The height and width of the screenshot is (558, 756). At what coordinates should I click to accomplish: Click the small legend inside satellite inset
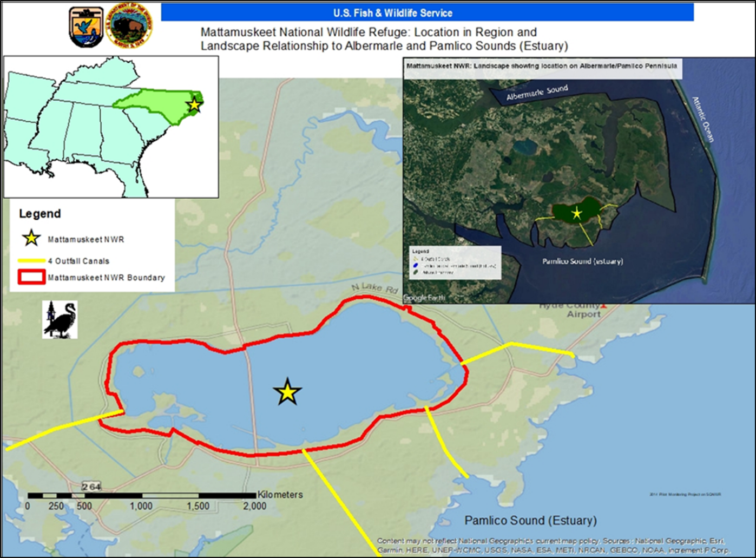click(454, 262)
